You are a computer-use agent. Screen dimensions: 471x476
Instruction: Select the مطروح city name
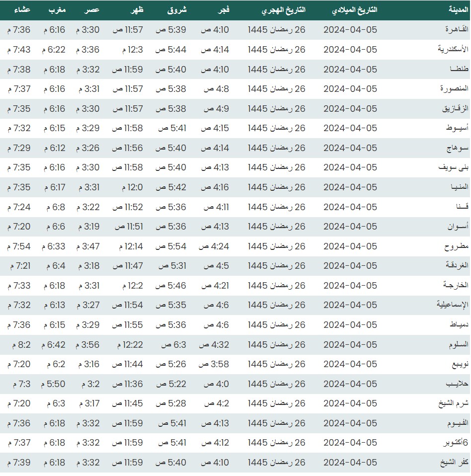click(452, 246)
